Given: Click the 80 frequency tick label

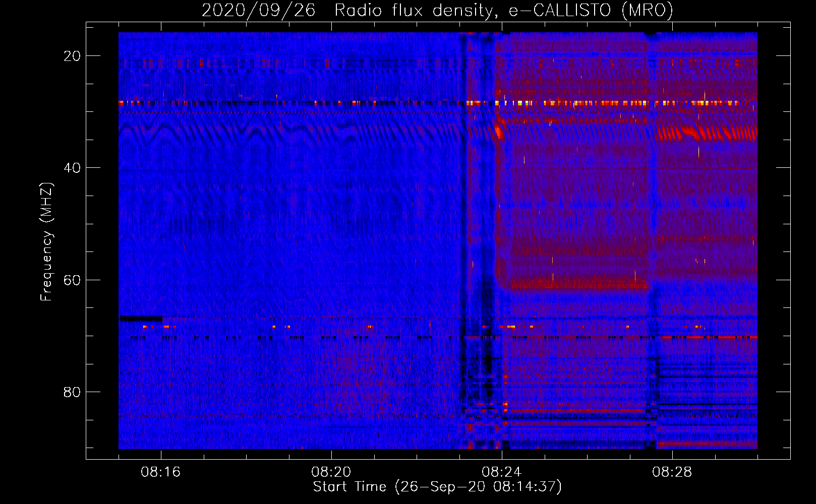Looking at the screenshot, I should 72,392.
